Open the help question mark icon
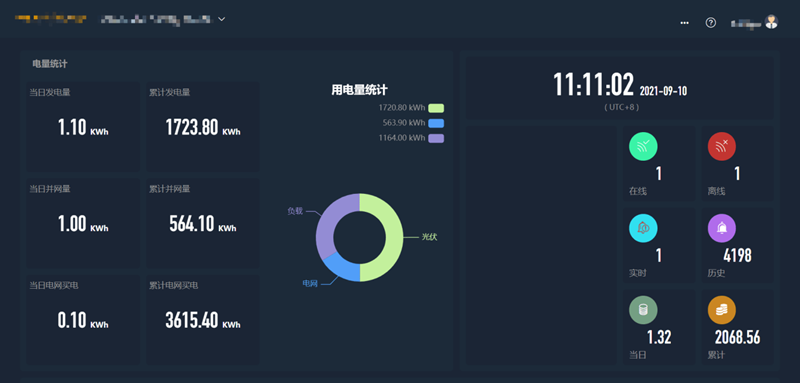 711,22
